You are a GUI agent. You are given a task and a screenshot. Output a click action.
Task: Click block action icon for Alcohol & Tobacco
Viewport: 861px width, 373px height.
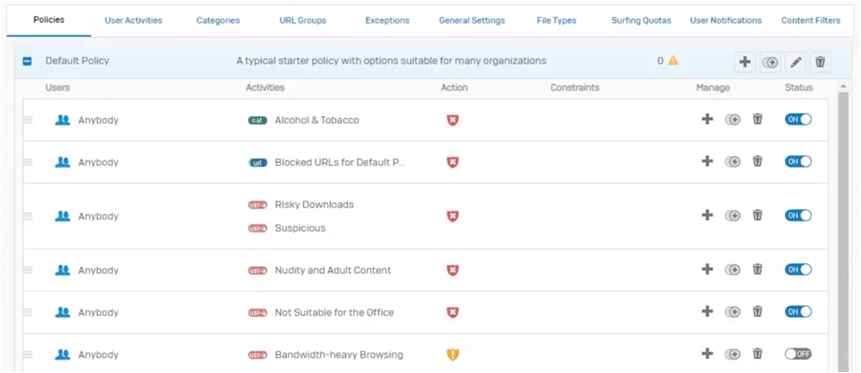(452, 120)
